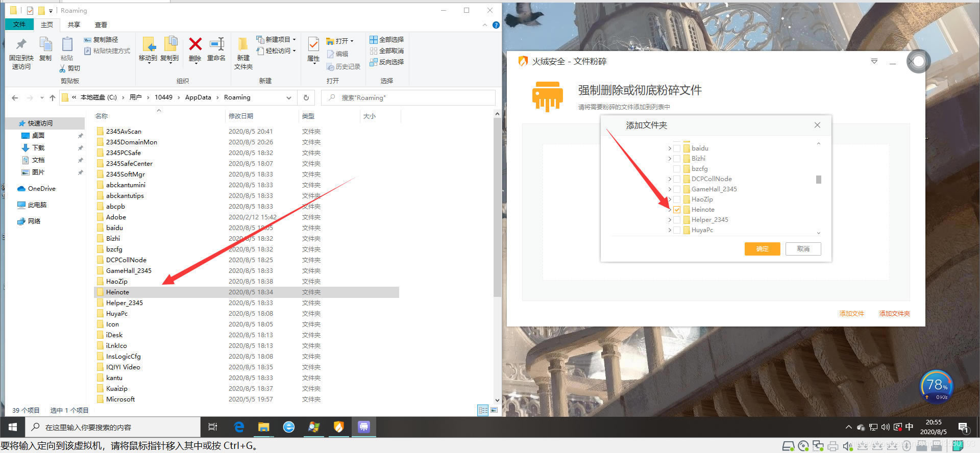The height and width of the screenshot is (453, 980).
Task: Check the bzcfg folder checkbox
Action: click(x=677, y=169)
